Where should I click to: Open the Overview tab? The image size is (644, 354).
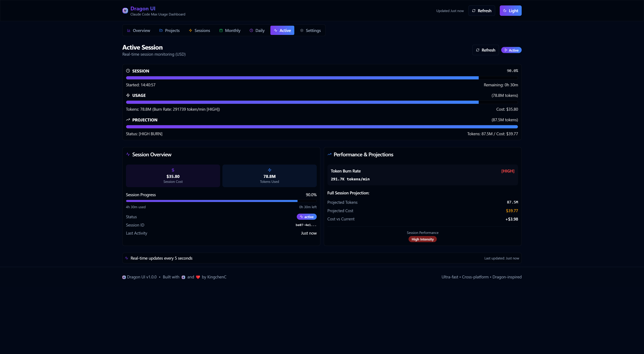(x=139, y=30)
